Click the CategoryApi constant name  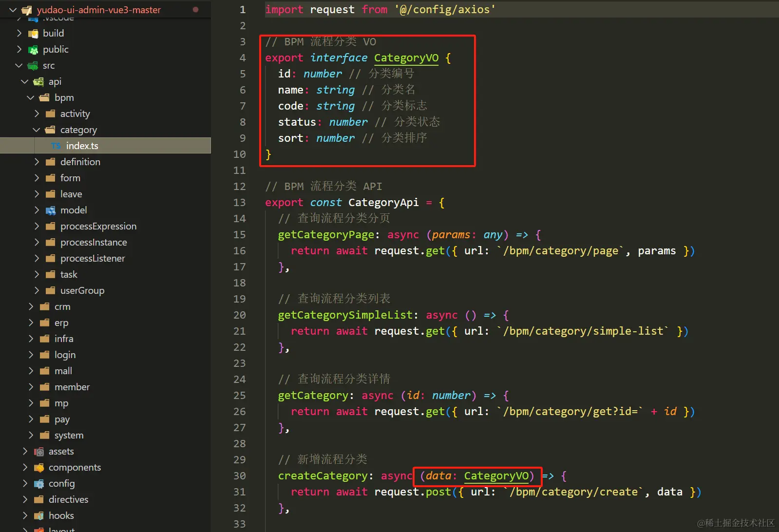coord(383,203)
